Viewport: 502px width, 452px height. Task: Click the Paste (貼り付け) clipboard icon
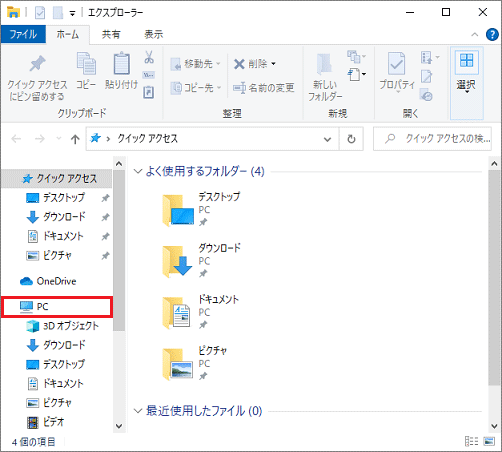click(121, 63)
